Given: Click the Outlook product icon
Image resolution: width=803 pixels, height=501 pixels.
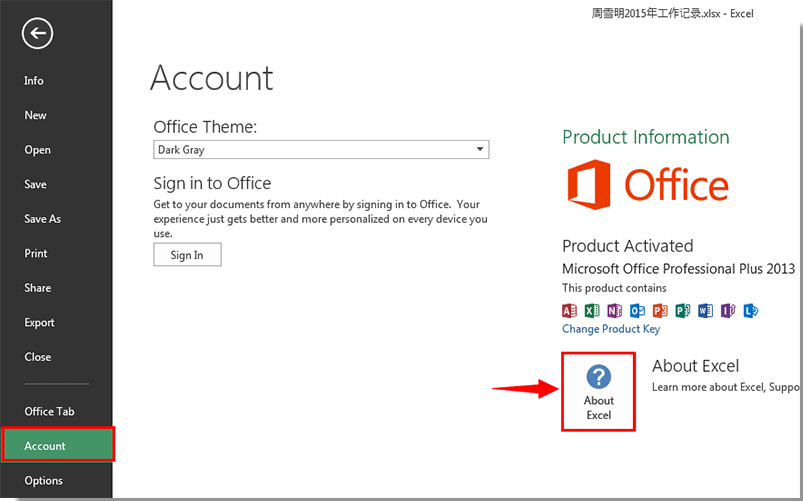Looking at the screenshot, I should point(637,310).
